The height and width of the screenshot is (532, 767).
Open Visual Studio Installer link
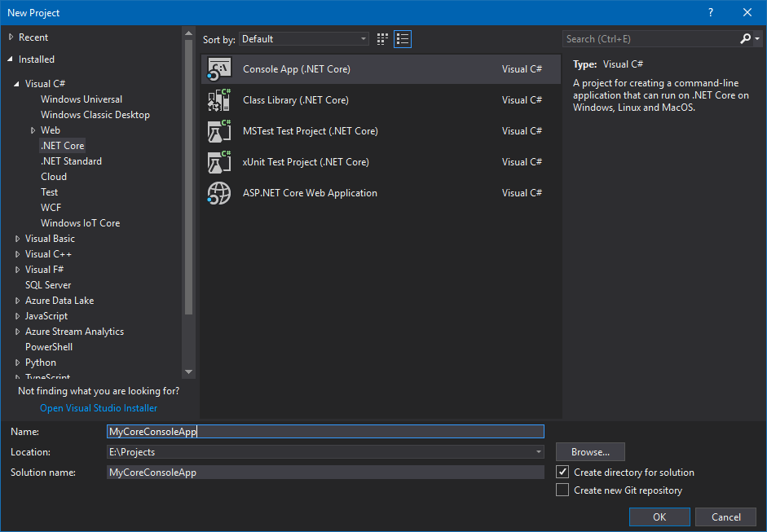coord(99,408)
